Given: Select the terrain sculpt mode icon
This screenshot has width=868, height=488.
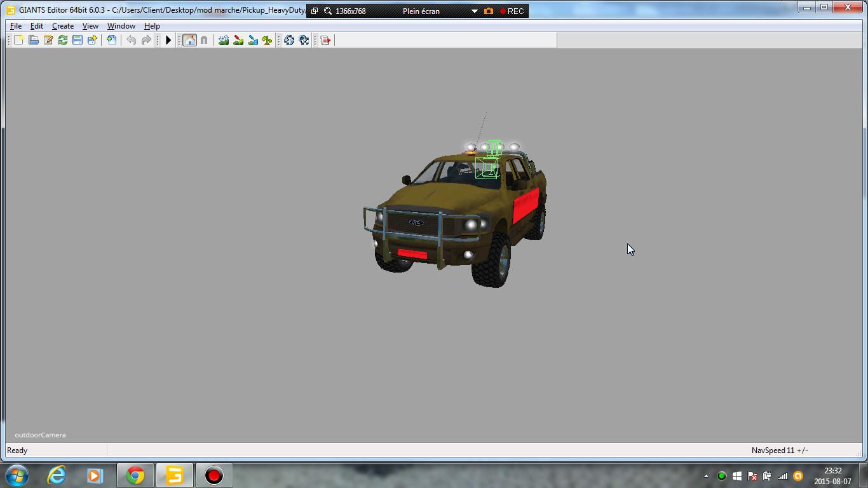Looking at the screenshot, I should click(x=224, y=40).
